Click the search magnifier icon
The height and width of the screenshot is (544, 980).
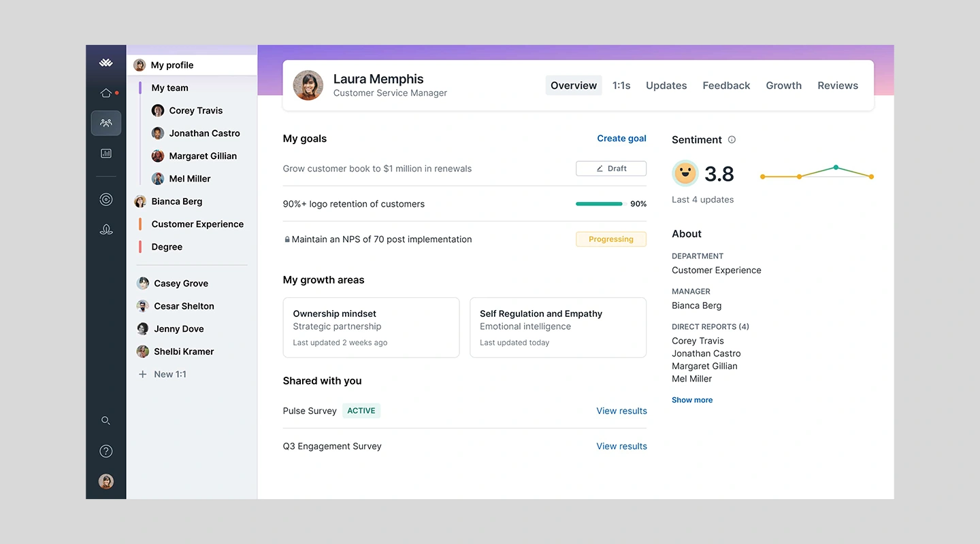pyautogui.click(x=105, y=421)
